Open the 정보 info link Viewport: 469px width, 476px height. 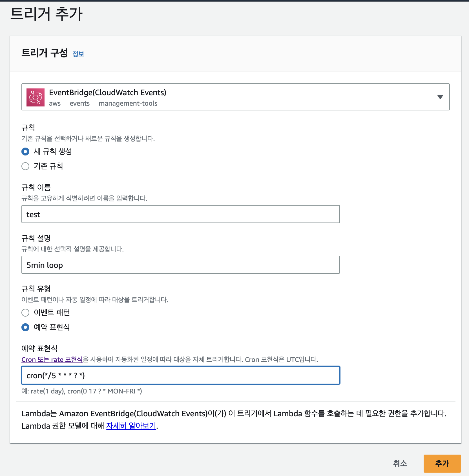point(78,54)
